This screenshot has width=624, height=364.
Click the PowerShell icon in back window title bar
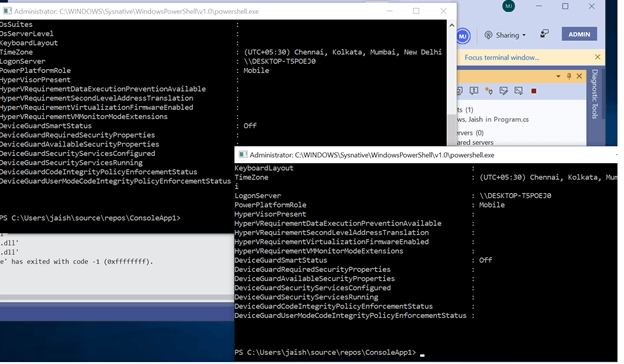point(7,11)
